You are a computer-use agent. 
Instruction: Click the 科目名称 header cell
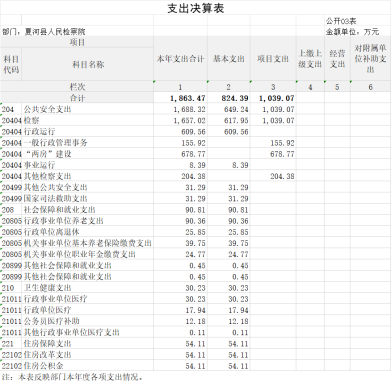[x=88, y=64]
